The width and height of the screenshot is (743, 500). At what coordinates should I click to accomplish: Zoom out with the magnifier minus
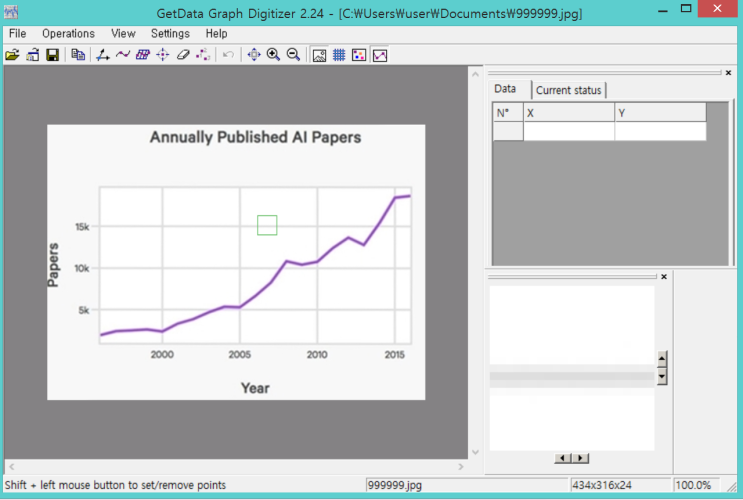coord(293,55)
